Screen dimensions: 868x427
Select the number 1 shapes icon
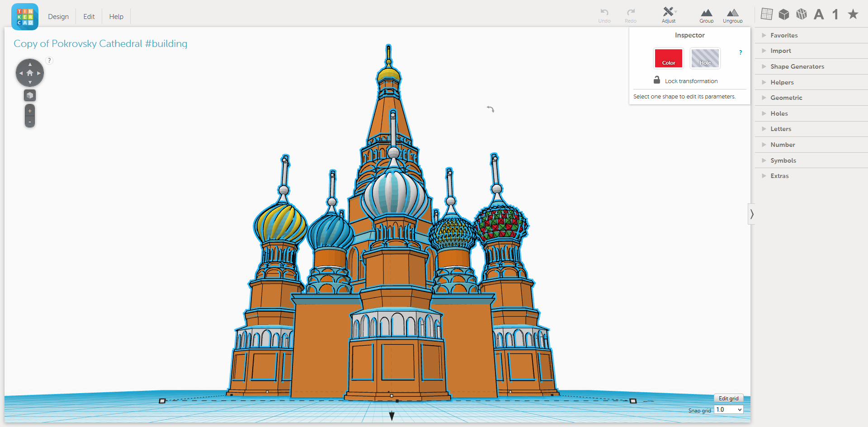coord(835,14)
